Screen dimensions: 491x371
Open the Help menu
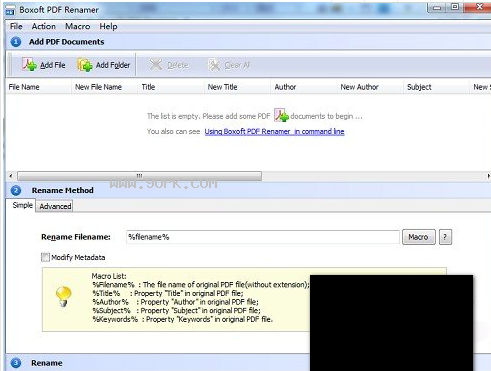pyautogui.click(x=108, y=26)
